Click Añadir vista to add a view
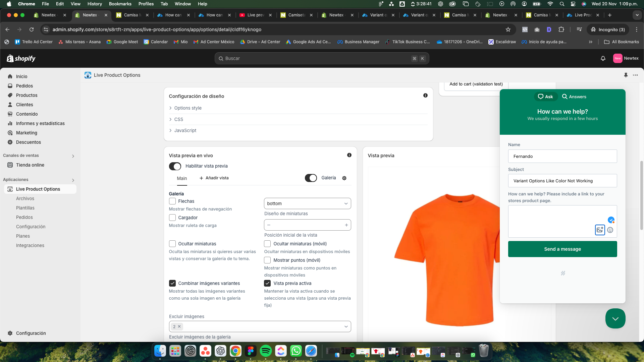 pos(214,178)
